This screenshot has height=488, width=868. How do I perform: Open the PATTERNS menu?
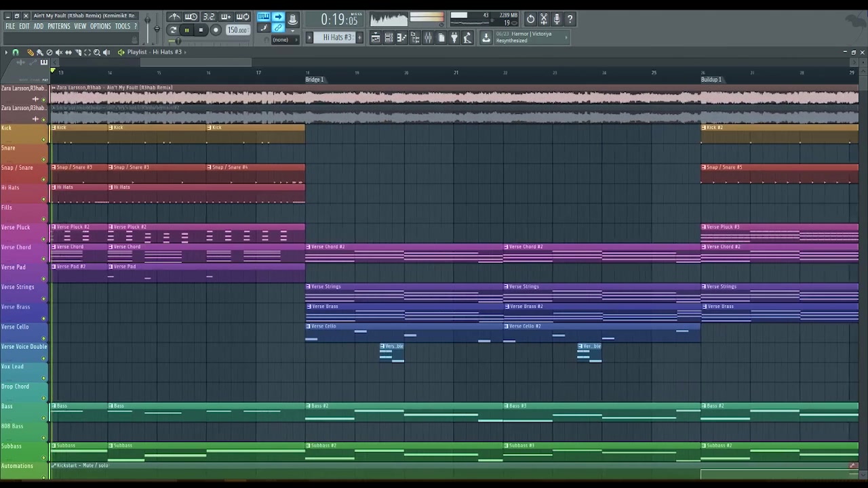(59, 26)
